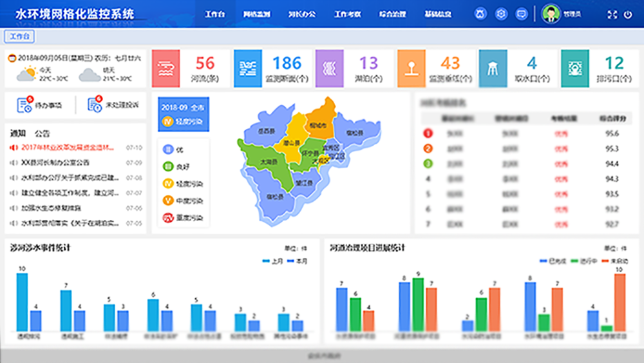644x363 pixels.
Task: Click 太湖县 region on the map
Action: [x=269, y=163]
